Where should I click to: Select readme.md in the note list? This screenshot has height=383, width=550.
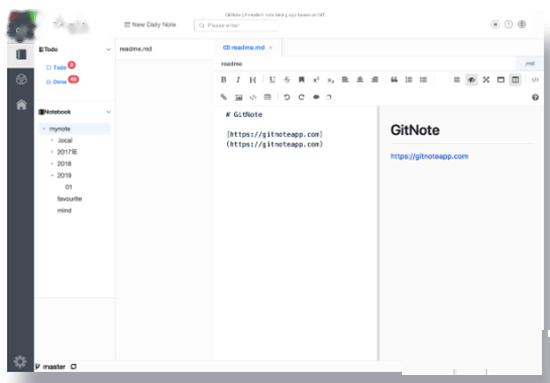(165, 49)
